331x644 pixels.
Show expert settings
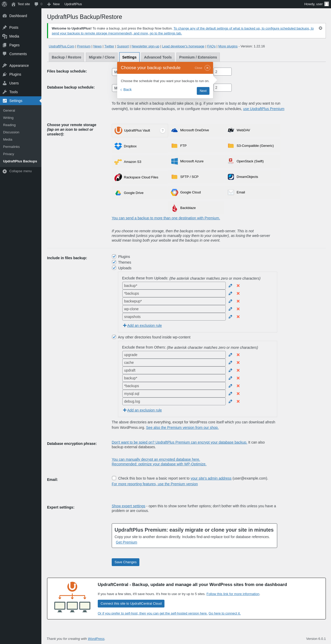pos(129,506)
